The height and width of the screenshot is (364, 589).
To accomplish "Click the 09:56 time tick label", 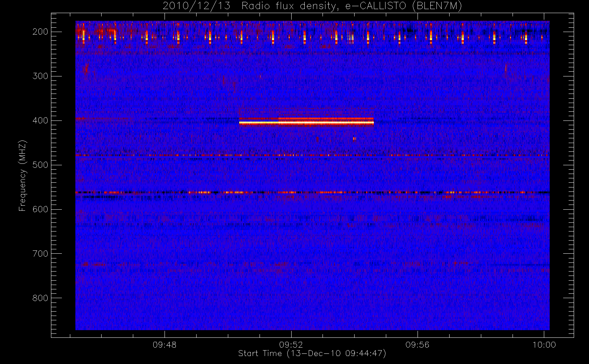I will tap(418, 345).
